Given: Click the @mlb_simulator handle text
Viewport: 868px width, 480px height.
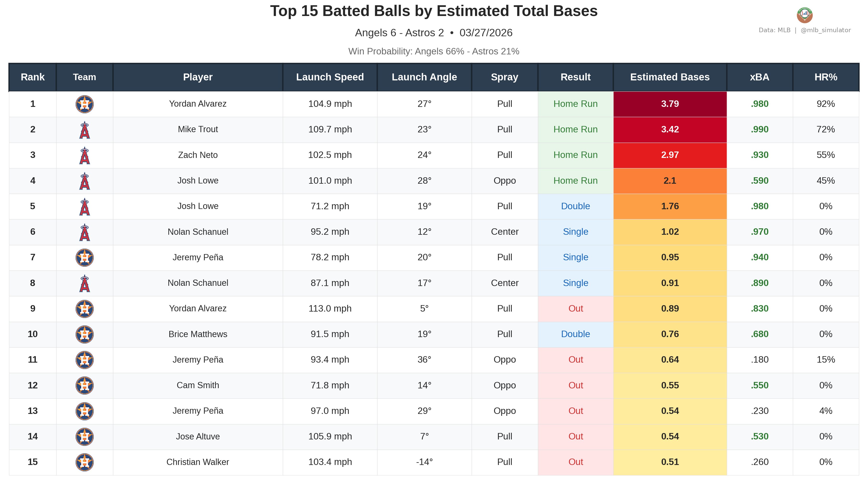Looking at the screenshot, I should pyautogui.click(x=826, y=30).
